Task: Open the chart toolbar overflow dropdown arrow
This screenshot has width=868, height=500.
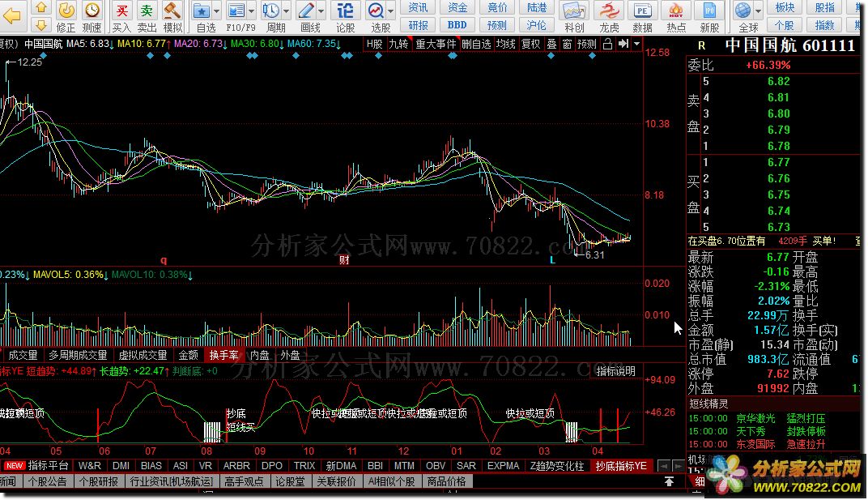Action: (x=636, y=44)
